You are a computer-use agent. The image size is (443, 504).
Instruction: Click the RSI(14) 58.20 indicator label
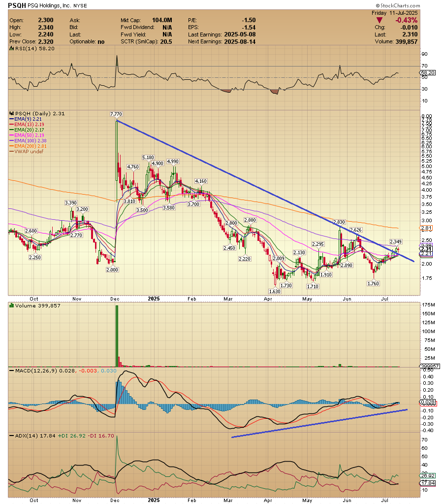[x=34, y=49]
